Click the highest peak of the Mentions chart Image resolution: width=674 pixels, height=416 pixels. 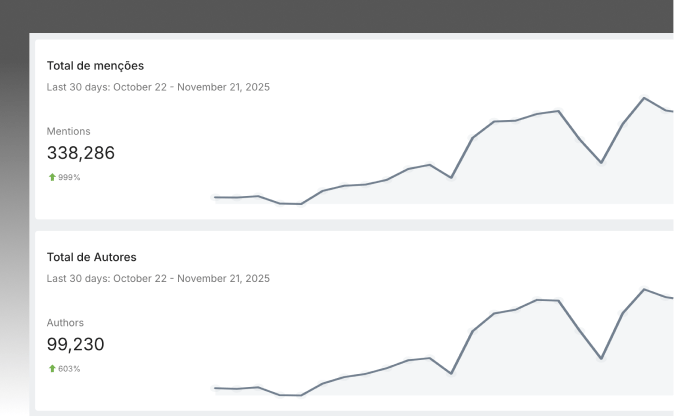(644, 98)
